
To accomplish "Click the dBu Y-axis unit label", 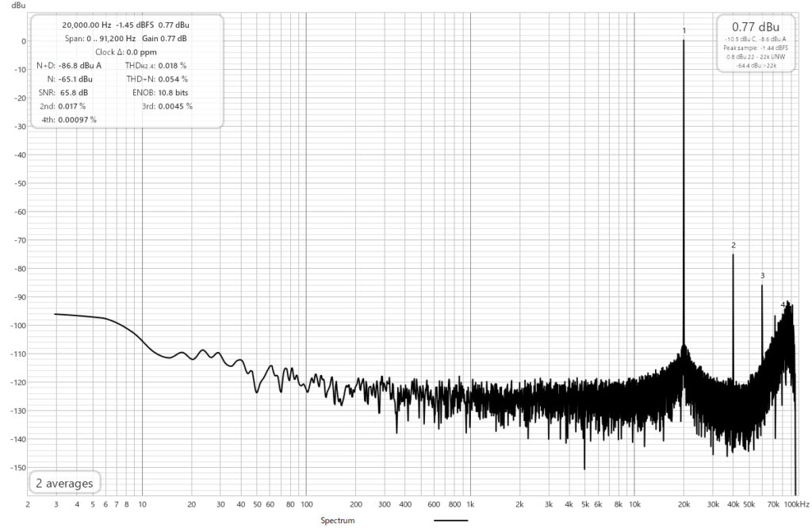I will (9, 5).
